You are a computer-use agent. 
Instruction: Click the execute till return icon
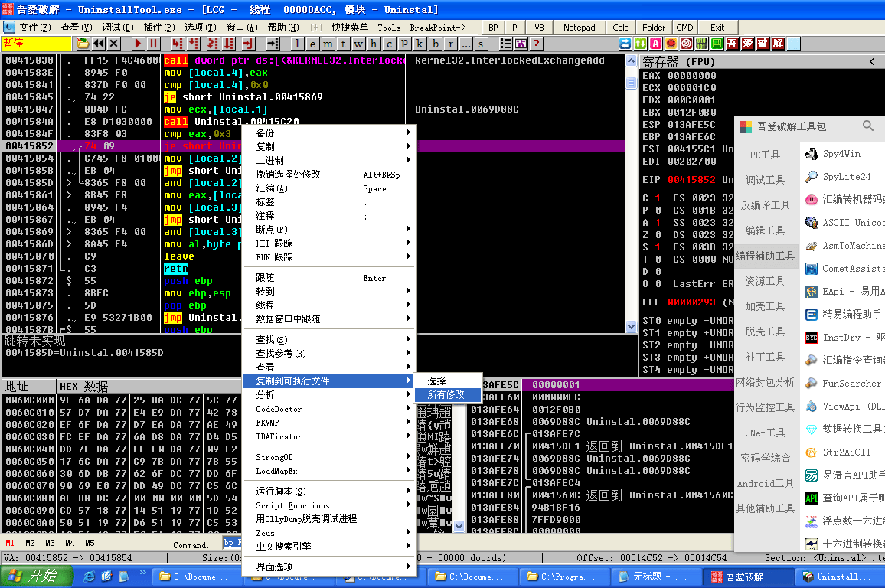[248, 44]
